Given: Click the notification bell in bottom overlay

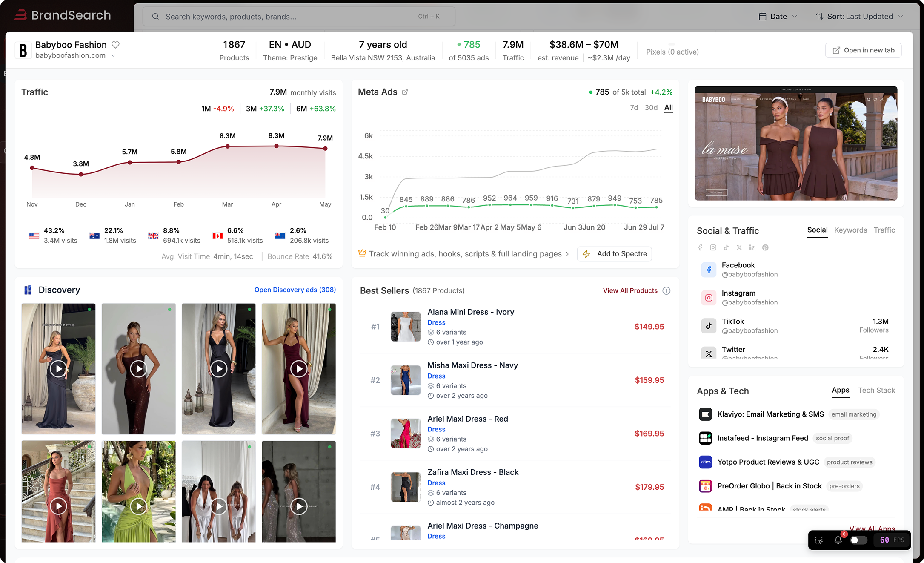Looking at the screenshot, I should (x=838, y=540).
